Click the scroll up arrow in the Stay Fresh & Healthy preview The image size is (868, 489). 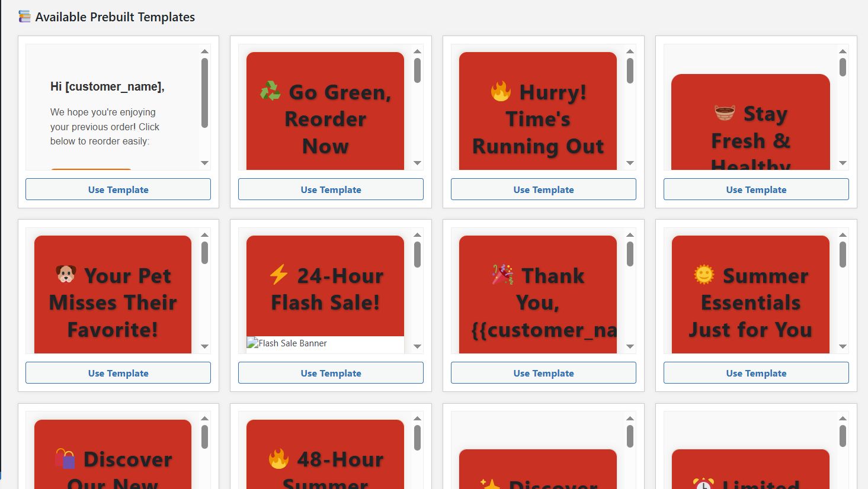point(843,52)
